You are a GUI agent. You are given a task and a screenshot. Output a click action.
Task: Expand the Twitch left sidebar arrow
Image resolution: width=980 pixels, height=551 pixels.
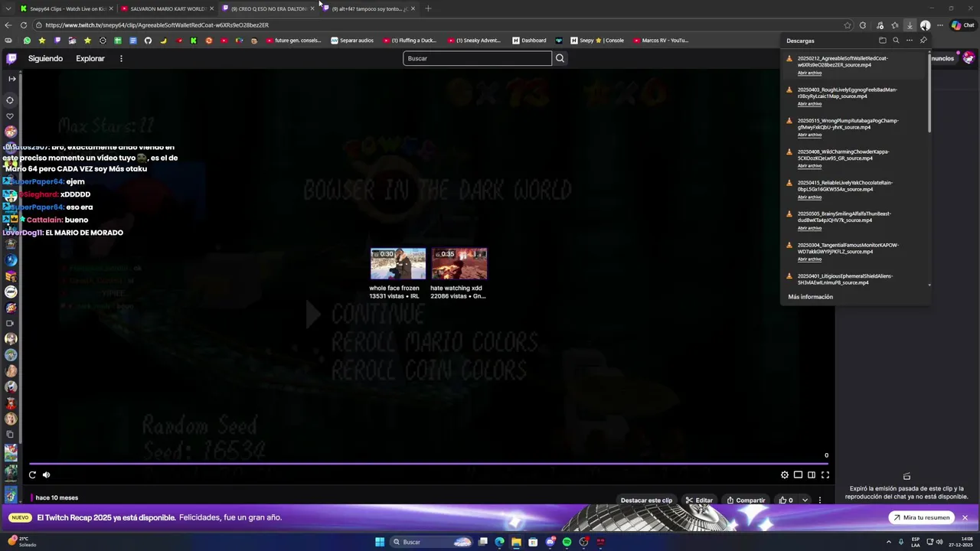pyautogui.click(x=11, y=79)
